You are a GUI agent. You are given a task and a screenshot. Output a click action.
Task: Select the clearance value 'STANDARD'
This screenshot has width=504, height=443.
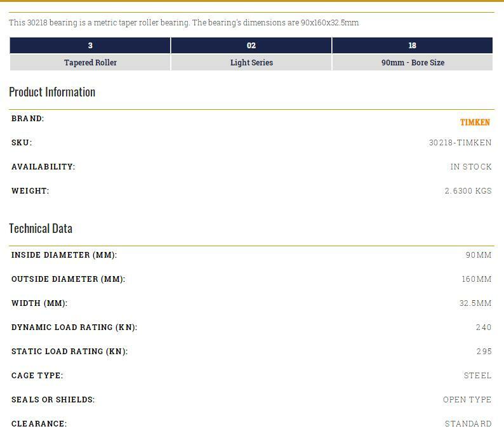coord(468,424)
